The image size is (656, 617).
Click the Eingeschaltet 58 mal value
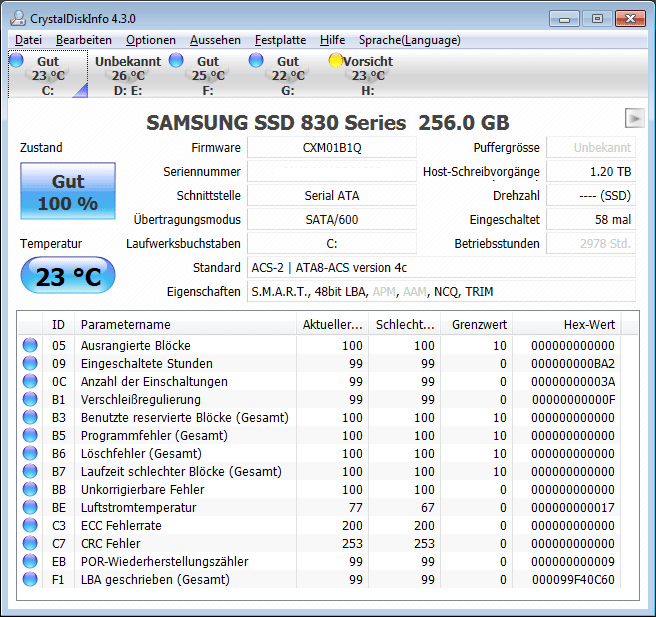[x=591, y=220]
